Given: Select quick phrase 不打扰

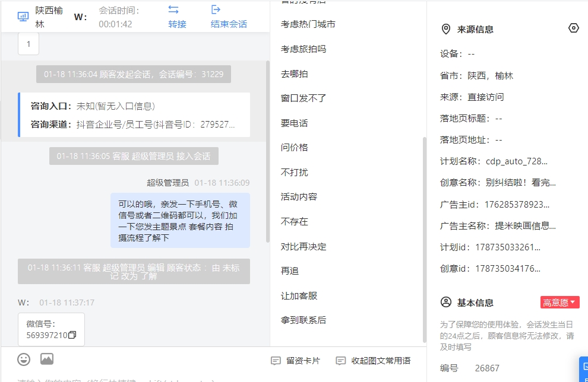Looking at the screenshot, I should [x=295, y=172].
